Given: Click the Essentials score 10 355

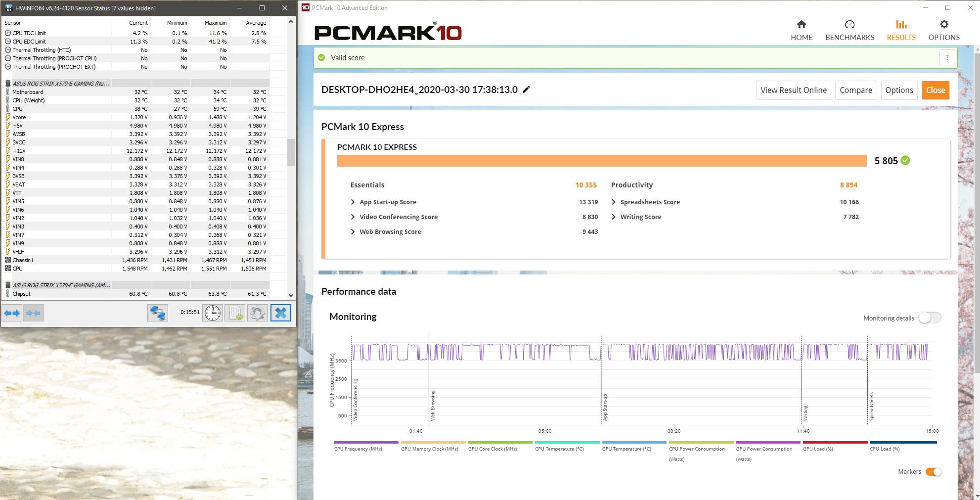Looking at the screenshot, I should (586, 185).
